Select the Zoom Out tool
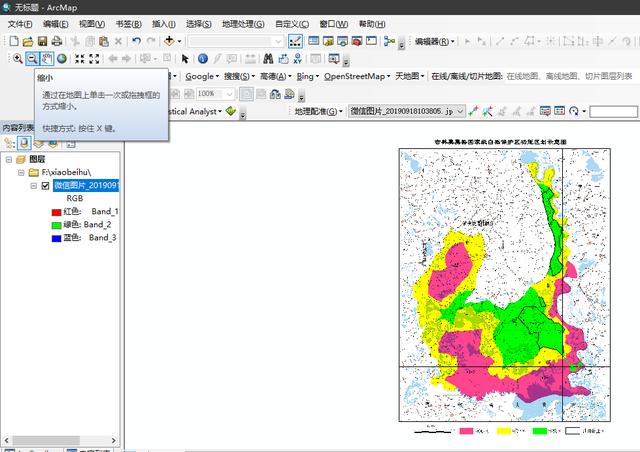The height and width of the screenshot is (452, 640). point(32,59)
